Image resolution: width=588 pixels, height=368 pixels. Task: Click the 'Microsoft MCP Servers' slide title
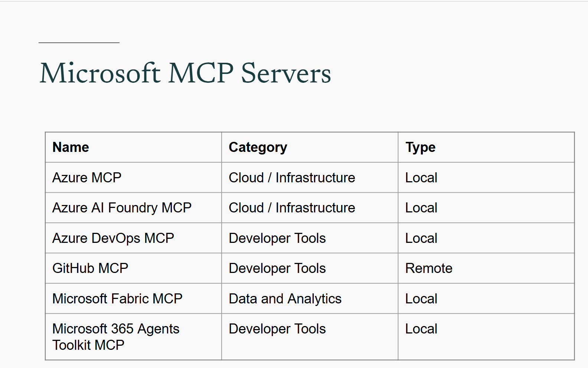(x=185, y=73)
